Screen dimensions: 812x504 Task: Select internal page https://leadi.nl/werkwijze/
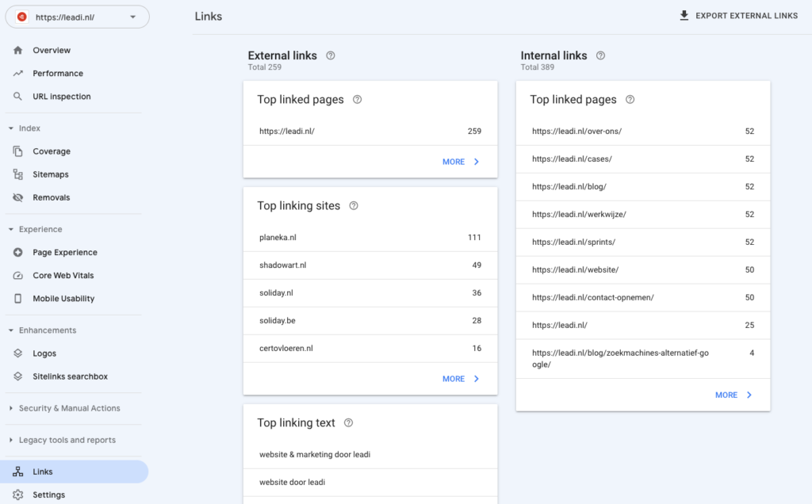click(643, 214)
